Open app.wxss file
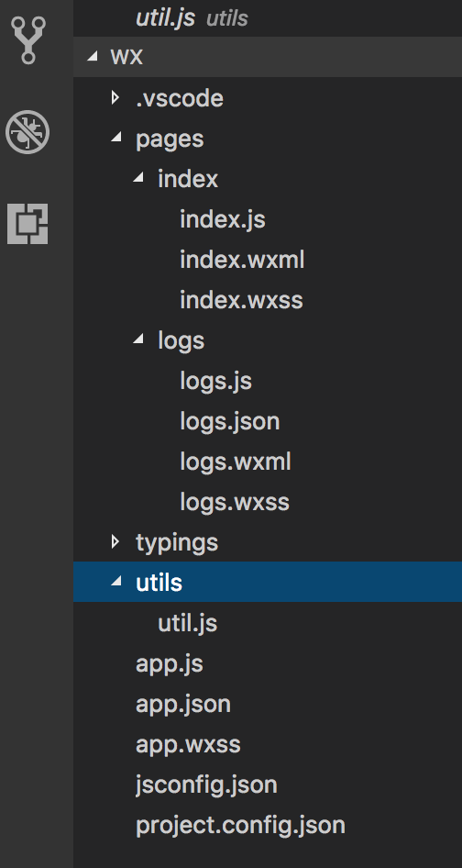 (188, 745)
